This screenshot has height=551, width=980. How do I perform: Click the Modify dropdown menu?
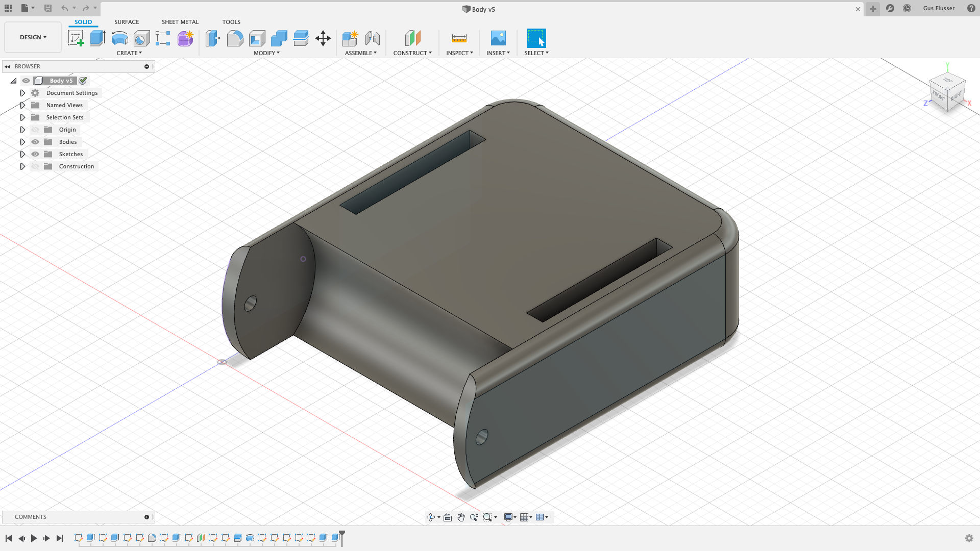pyautogui.click(x=266, y=53)
